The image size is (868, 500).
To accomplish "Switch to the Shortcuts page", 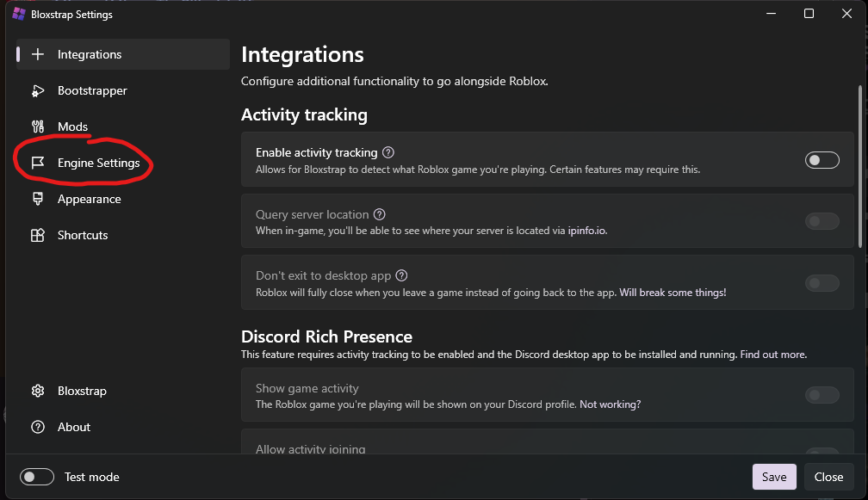I will click(x=83, y=235).
